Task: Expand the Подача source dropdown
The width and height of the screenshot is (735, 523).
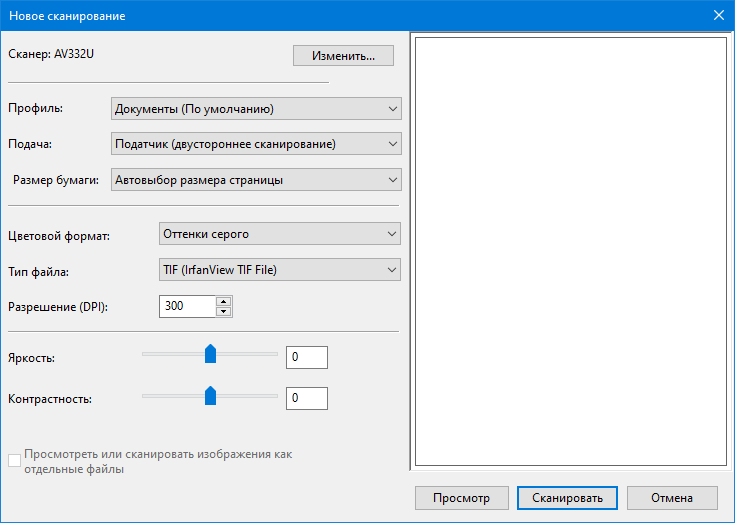Action: pos(256,144)
